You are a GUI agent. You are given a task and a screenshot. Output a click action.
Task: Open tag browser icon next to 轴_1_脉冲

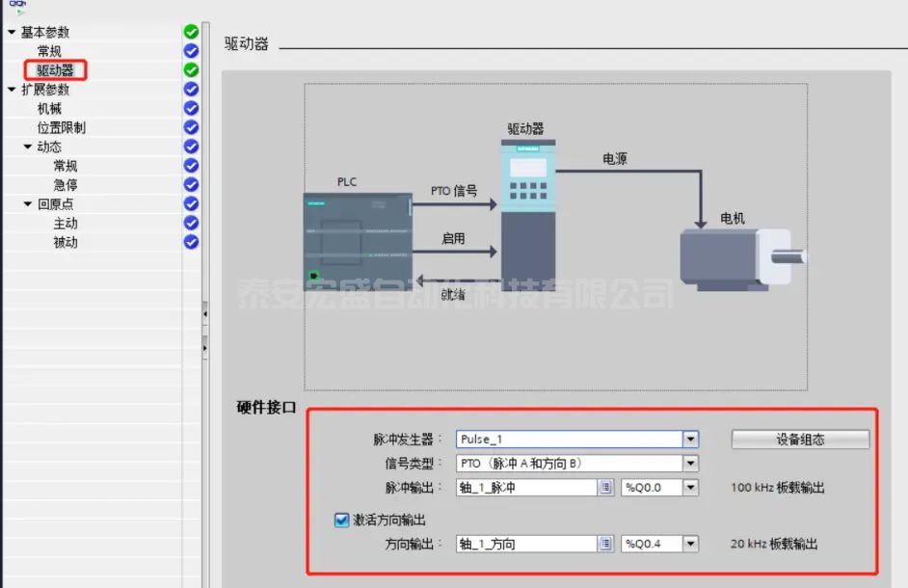(605, 488)
